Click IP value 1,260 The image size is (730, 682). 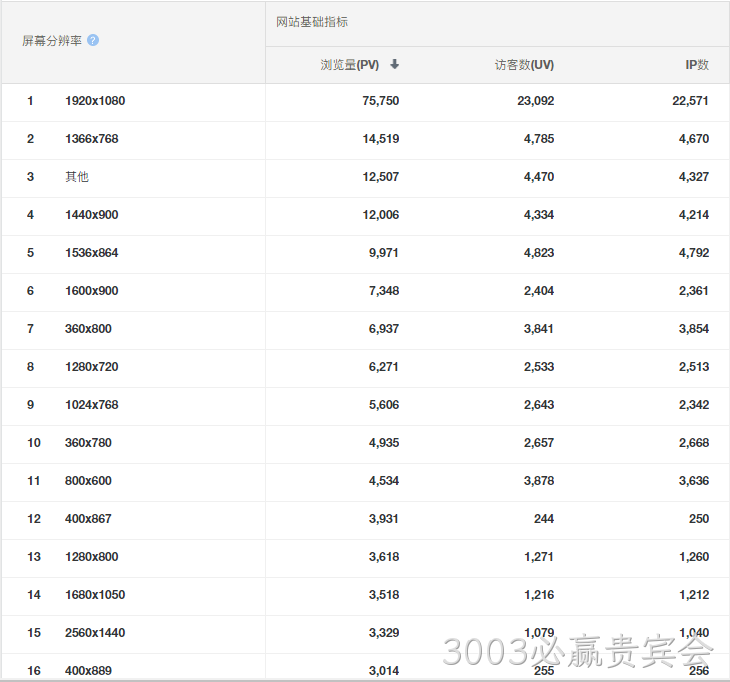pos(694,557)
